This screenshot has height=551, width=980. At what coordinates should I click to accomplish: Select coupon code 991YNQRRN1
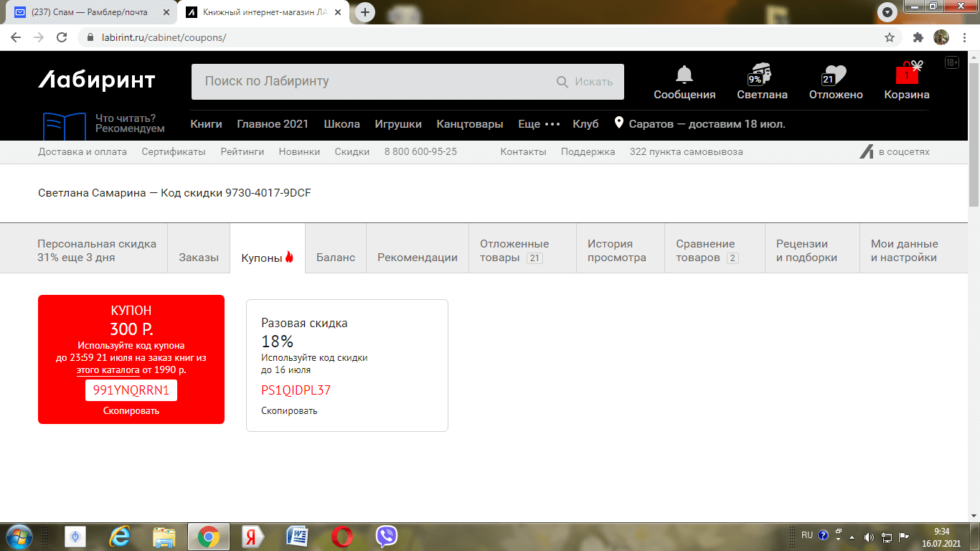pyautogui.click(x=131, y=390)
